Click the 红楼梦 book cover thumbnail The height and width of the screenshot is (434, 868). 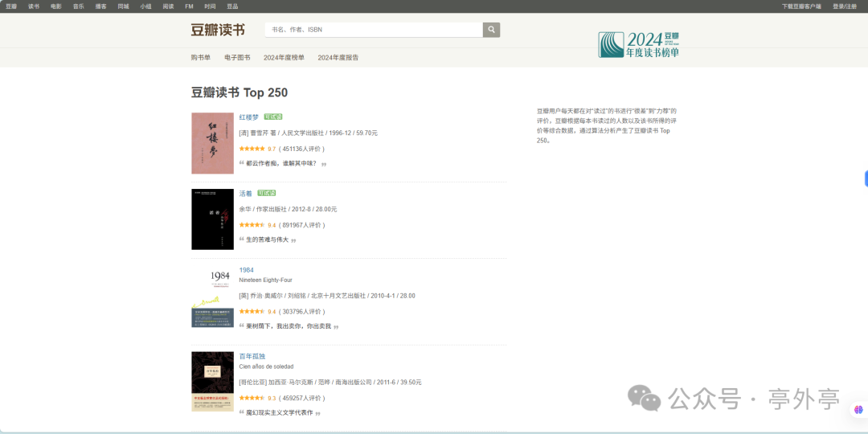[x=212, y=143]
